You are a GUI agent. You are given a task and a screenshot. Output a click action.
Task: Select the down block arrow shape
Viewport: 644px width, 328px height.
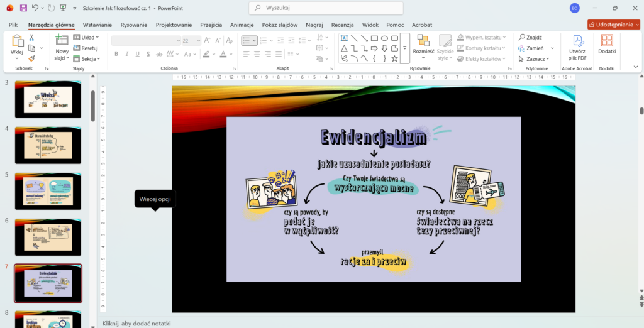click(x=384, y=48)
